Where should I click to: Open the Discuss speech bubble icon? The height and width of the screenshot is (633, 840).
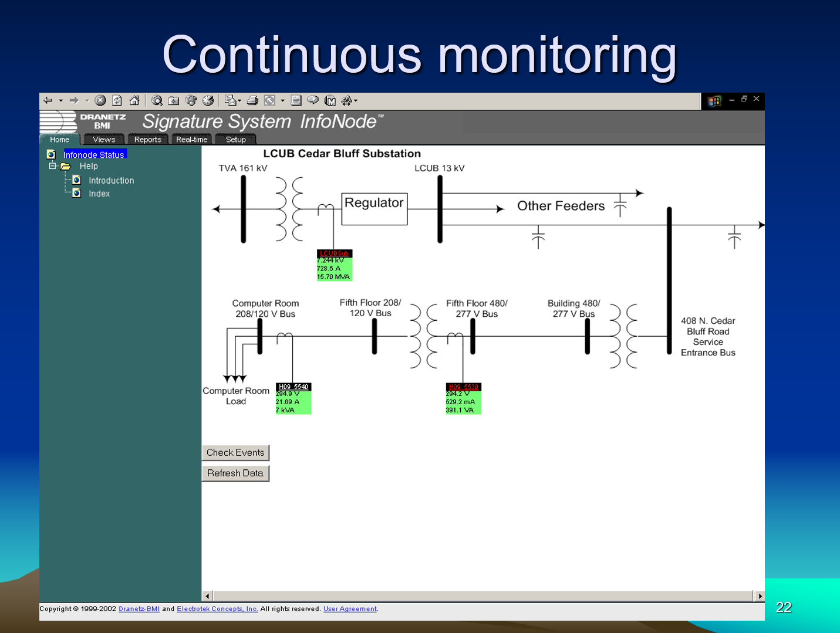tap(313, 101)
